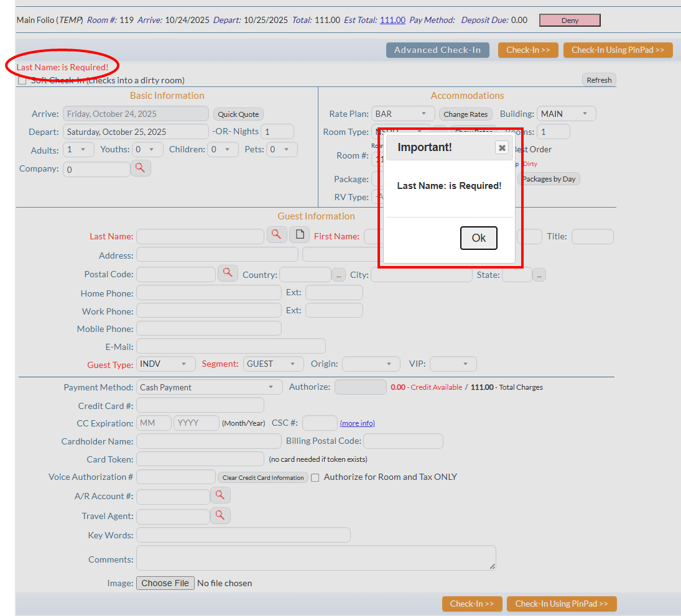
Task: Open the Building dropdown showing MAIN
Action: (x=566, y=114)
